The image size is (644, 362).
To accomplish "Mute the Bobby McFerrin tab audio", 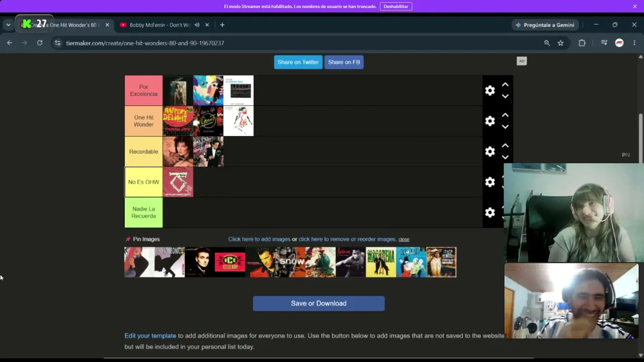I will point(197,25).
